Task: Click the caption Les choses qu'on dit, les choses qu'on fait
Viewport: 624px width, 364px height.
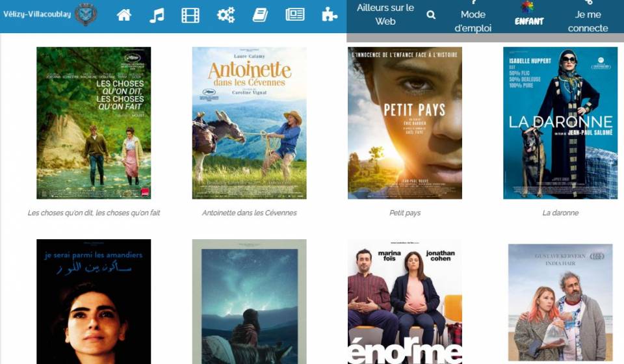Action: click(94, 213)
